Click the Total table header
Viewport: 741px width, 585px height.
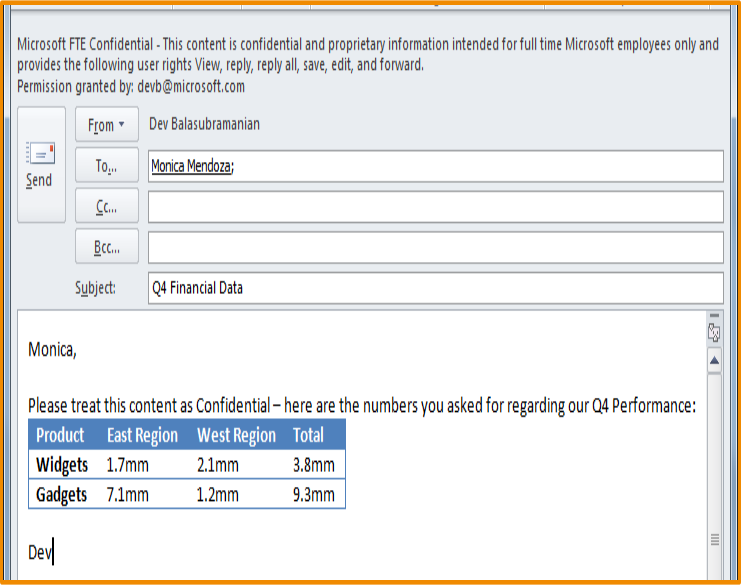(308, 435)
